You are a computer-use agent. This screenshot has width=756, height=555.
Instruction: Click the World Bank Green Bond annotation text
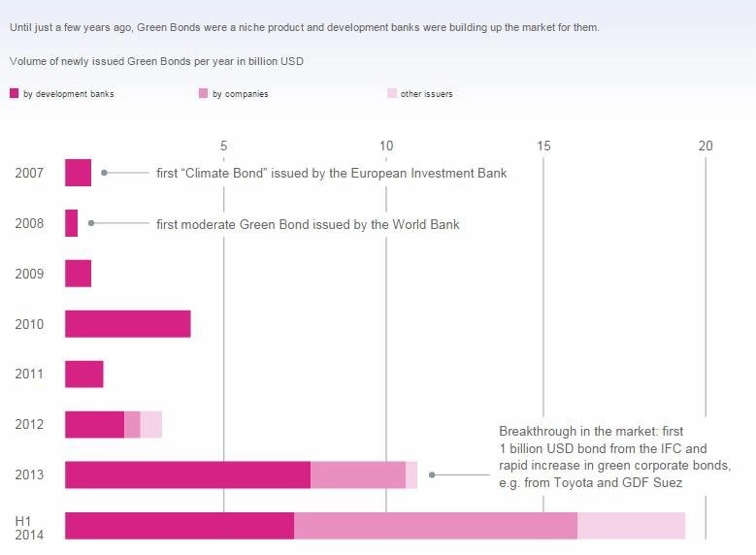308,224
